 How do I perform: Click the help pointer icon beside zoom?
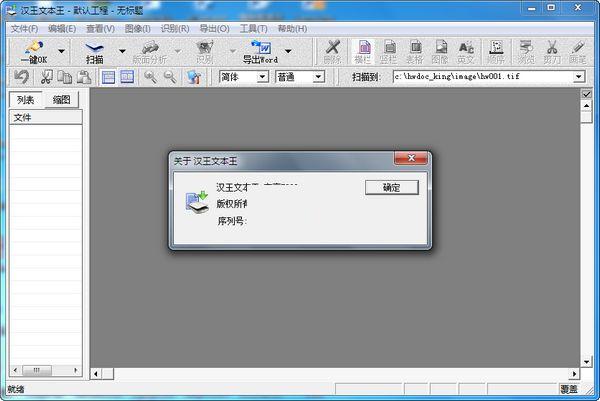194,77
